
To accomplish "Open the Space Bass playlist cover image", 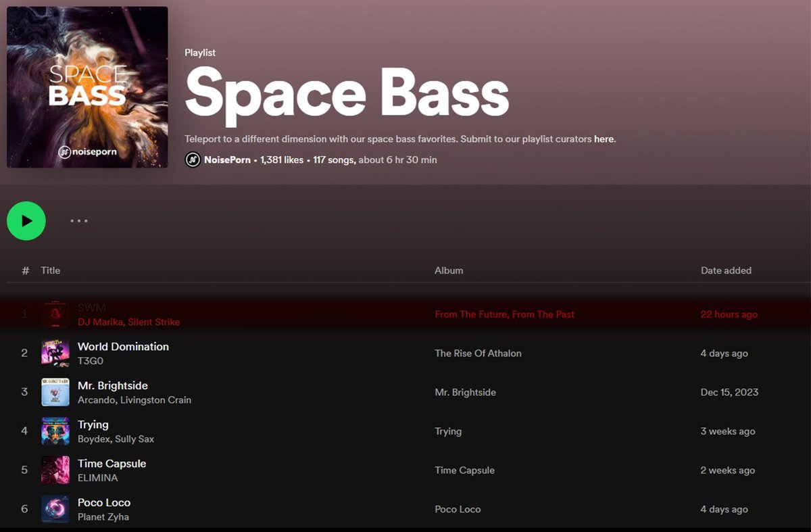I will pyautogui.click(x=87, y=87).
